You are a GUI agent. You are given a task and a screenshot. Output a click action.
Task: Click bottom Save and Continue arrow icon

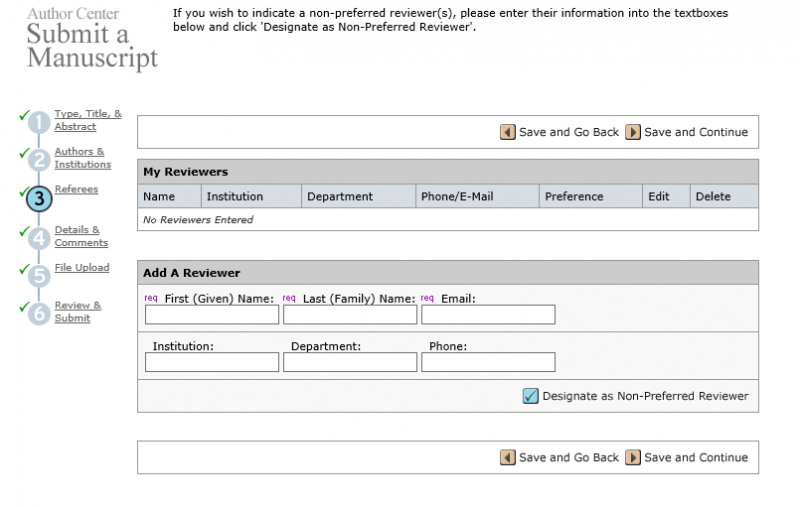pyautogui.click(x=633, y=457)
